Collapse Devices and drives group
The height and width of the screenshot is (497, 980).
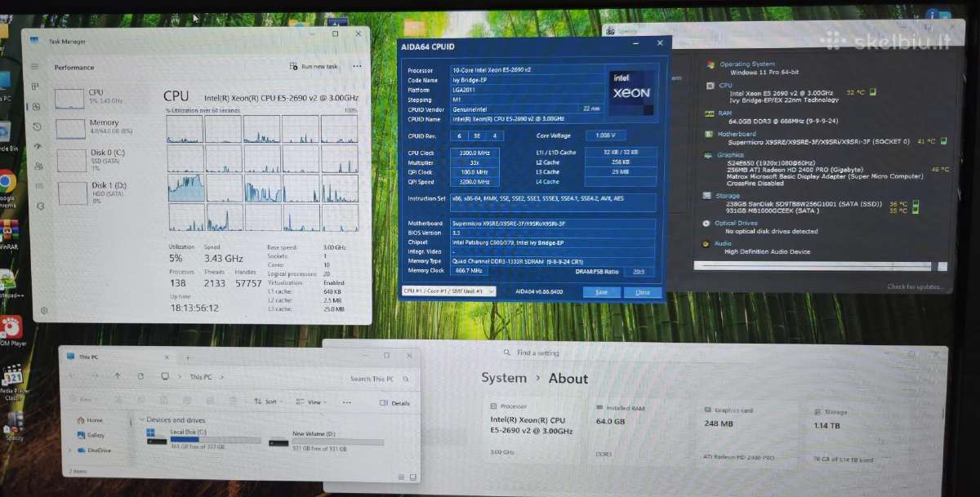[141, 419]
